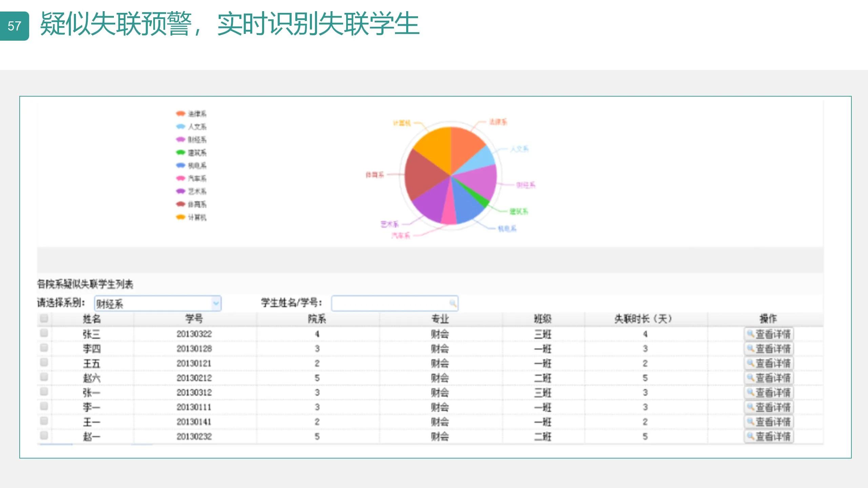Click the 人文系 legend marker icon
Image resolution: width=868 pixels, height=488 pixels.
click(x=180, y=127)
